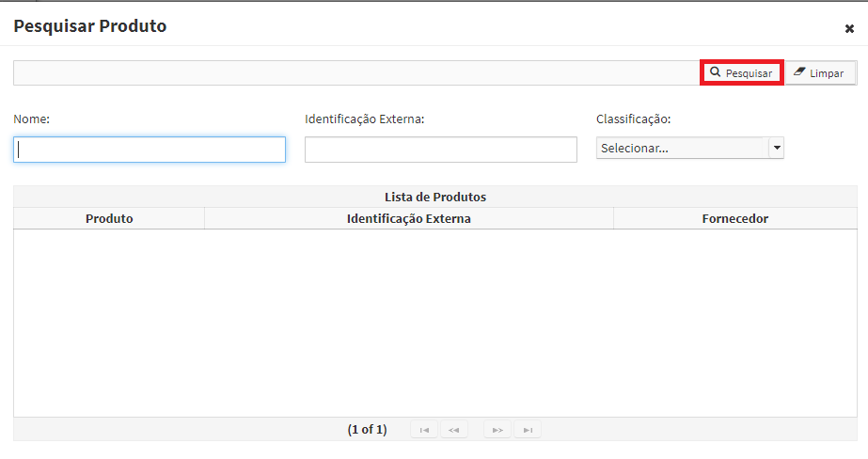Click the magnifier icon in Pesquisar button
This screenshot has height=459, width=868.
[x=716, y=72]
